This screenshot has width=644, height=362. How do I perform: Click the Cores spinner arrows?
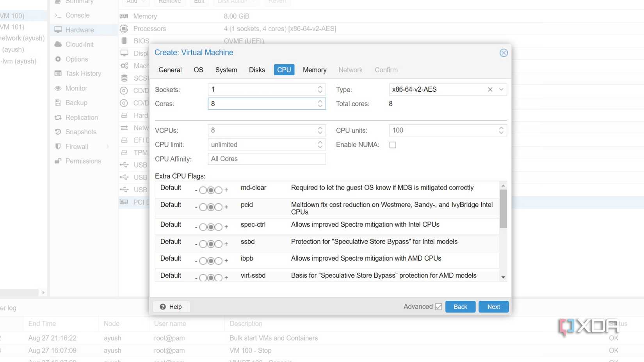pyautogui.click(x=320, y=103)
